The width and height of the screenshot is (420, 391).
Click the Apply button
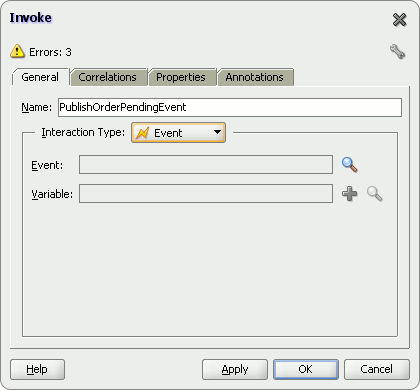pos(235,369)
